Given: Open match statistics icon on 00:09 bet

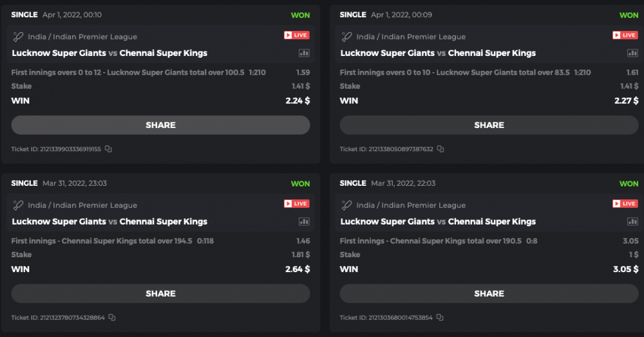Looking at the screenshot, I should 632,53.
